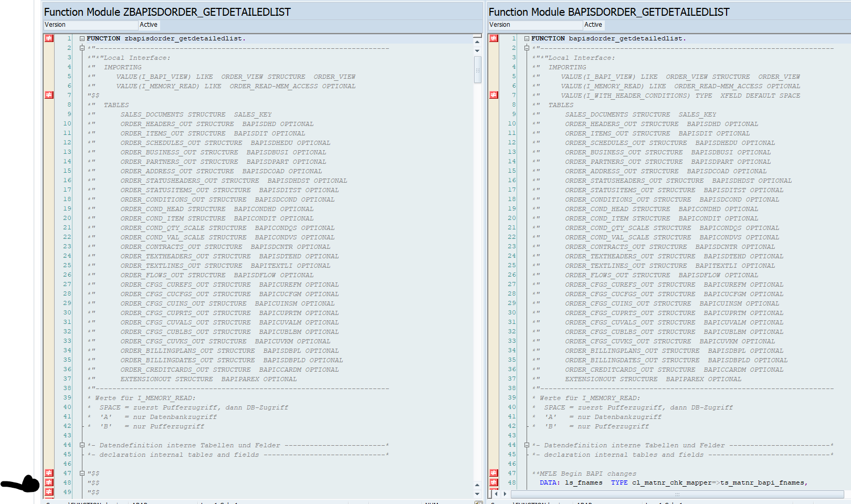This screenshot has height=504, width=851.
Task: Click the difference marker on left pane line 7
Action: point(49,95)
